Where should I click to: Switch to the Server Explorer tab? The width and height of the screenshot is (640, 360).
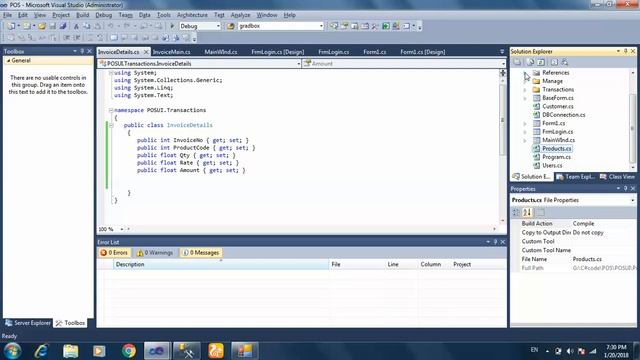(x=28, y=323)
